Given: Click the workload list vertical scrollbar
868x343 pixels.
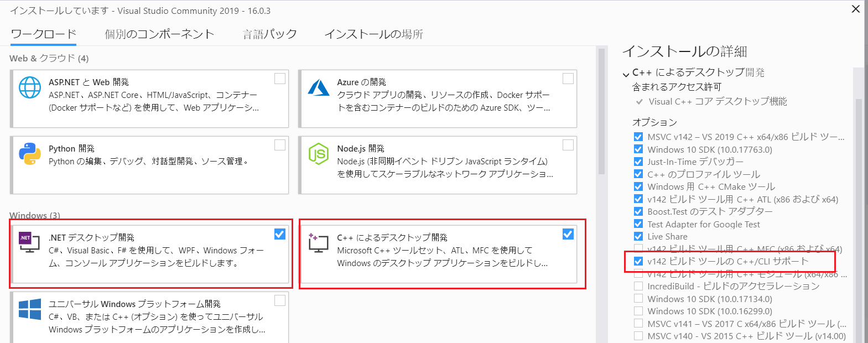Looking at the screenshot, I should pyautogui.click(x=601, y=111).
